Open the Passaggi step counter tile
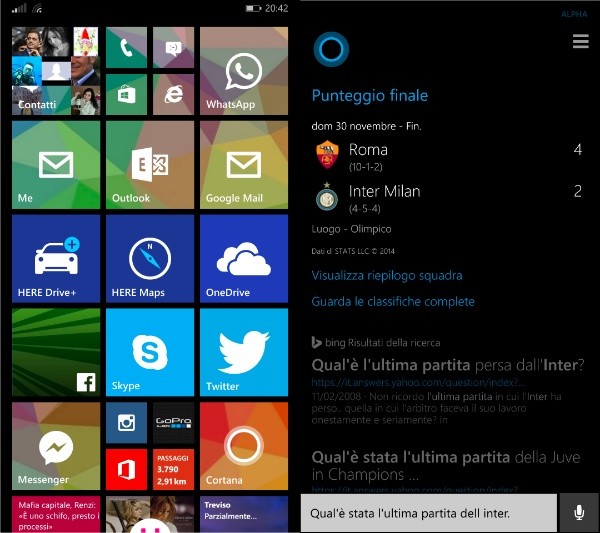Image resolution: width=600 pixels, height=533 pixels. click(173, 470)
